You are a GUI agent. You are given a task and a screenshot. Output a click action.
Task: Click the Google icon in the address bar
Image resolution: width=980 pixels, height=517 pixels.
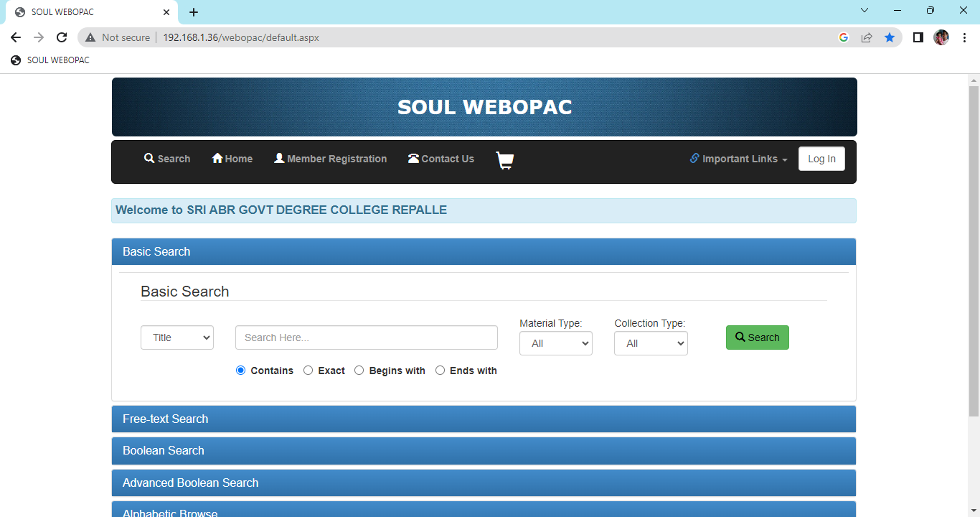click(844, 37)
